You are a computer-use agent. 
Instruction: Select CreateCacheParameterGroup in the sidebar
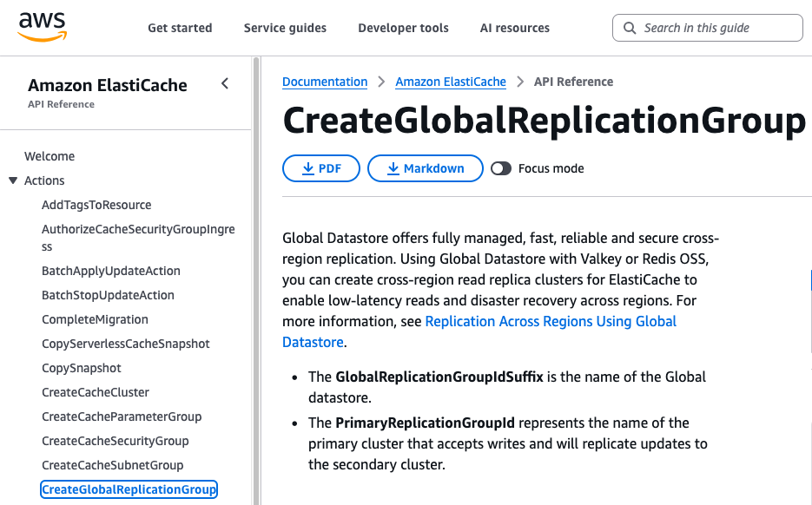tap(122, 416)
